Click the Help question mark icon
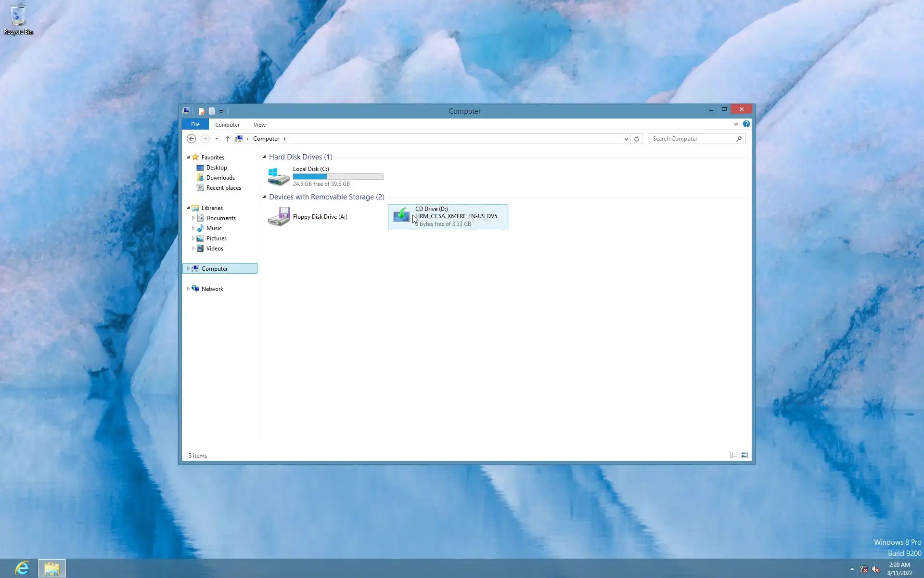Viewport: 924px width, 578px height. (746, 124)
